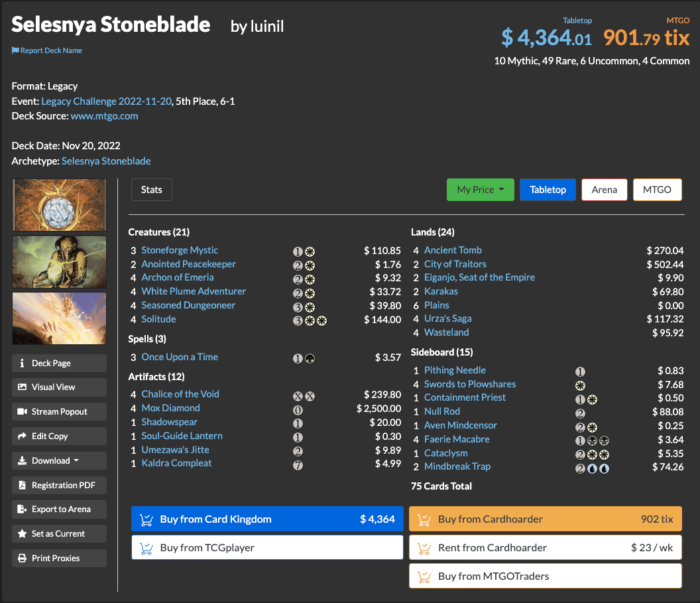700x603 pixels.
Task: Click the printer icon on Print Proxies
Action: coord(22,559)
